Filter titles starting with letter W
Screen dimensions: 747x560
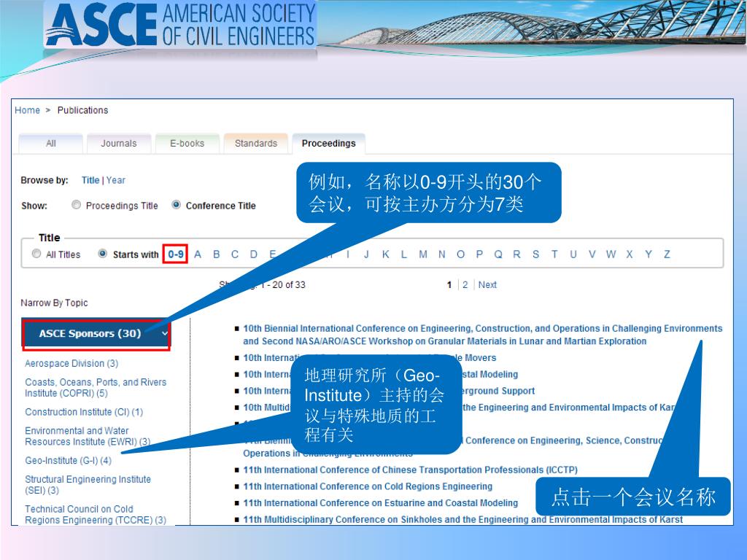click(611, 254)
